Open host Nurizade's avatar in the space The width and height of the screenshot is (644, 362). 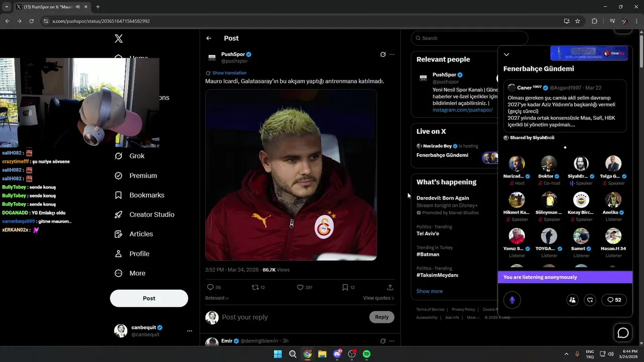coord(517,164)
